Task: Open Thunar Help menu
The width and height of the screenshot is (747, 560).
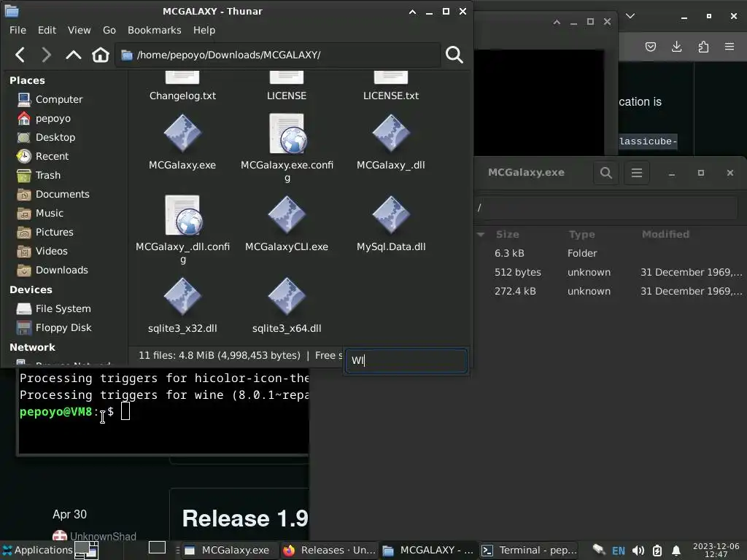Action: [204, 30]
